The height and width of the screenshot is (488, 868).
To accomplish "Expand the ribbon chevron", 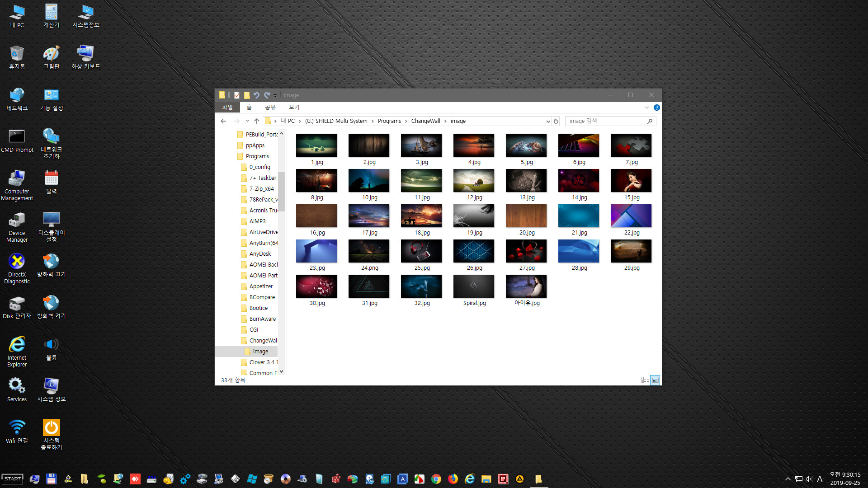I will pyautogui.click(x=647, y=108).
